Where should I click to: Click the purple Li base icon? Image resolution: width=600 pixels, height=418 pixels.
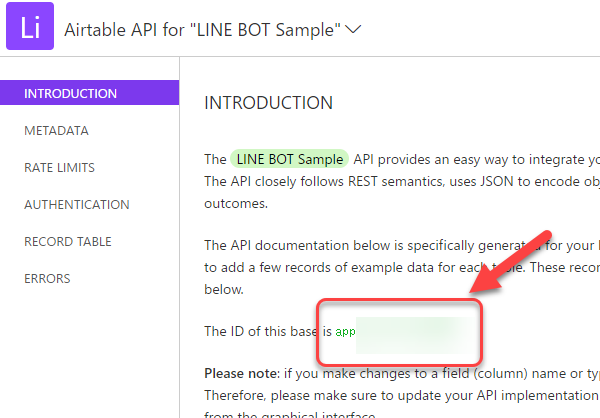(30, 27)
